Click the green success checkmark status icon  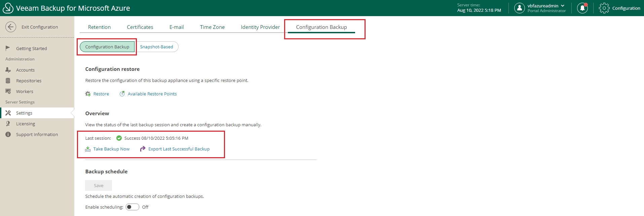pos(119,138)
